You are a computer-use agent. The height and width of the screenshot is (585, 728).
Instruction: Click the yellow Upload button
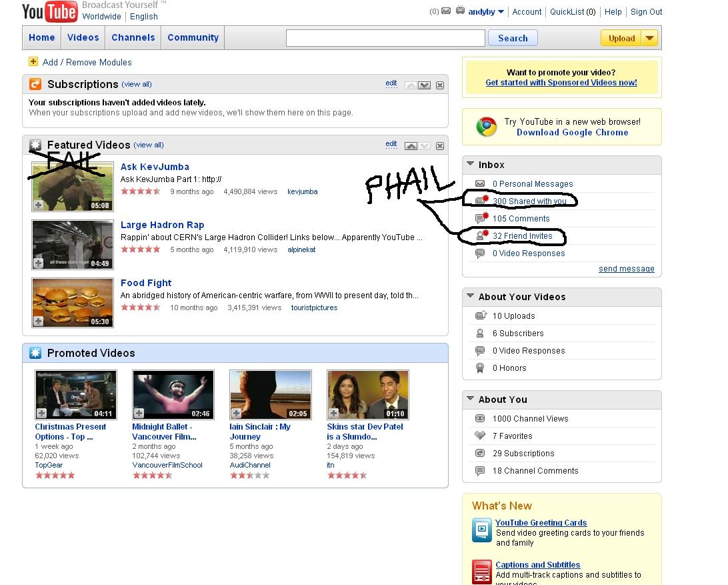click(622, 38)
